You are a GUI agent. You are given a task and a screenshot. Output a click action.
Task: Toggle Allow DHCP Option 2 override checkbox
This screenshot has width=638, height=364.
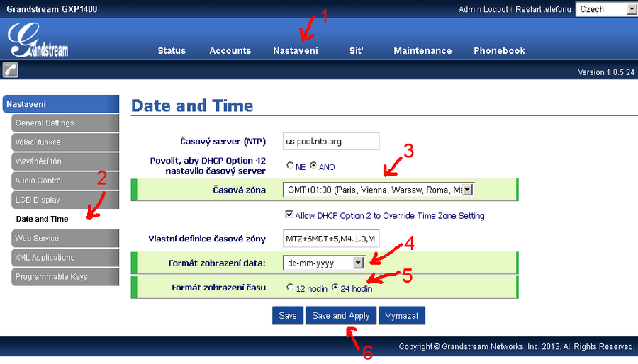(289, 215)
